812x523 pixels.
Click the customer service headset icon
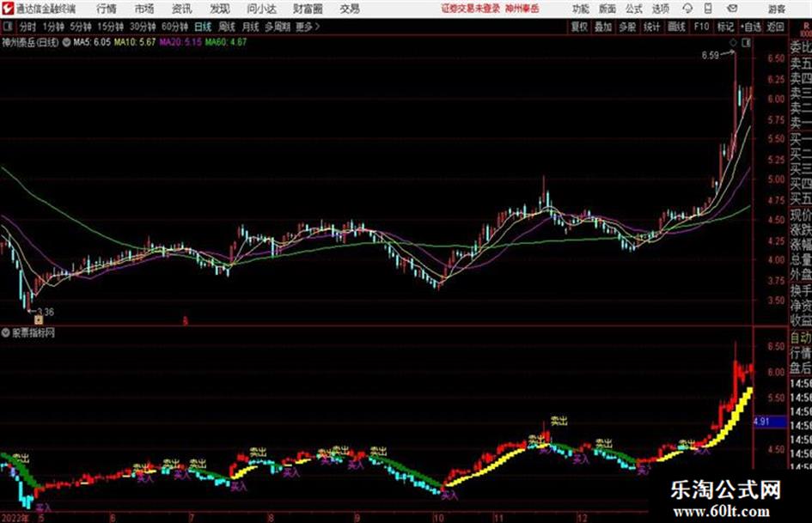687,9
